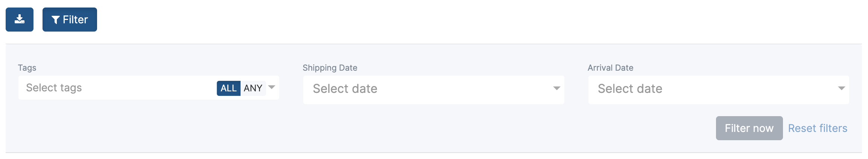Click the Shipping Date Select date field
868x159 pixels.
click(x=433, y=89)
